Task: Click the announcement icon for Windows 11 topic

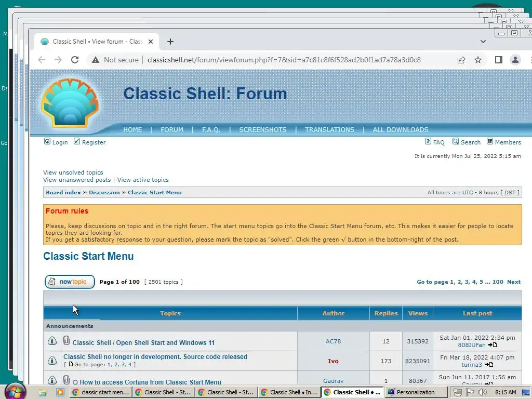Action: click(52, 341)
